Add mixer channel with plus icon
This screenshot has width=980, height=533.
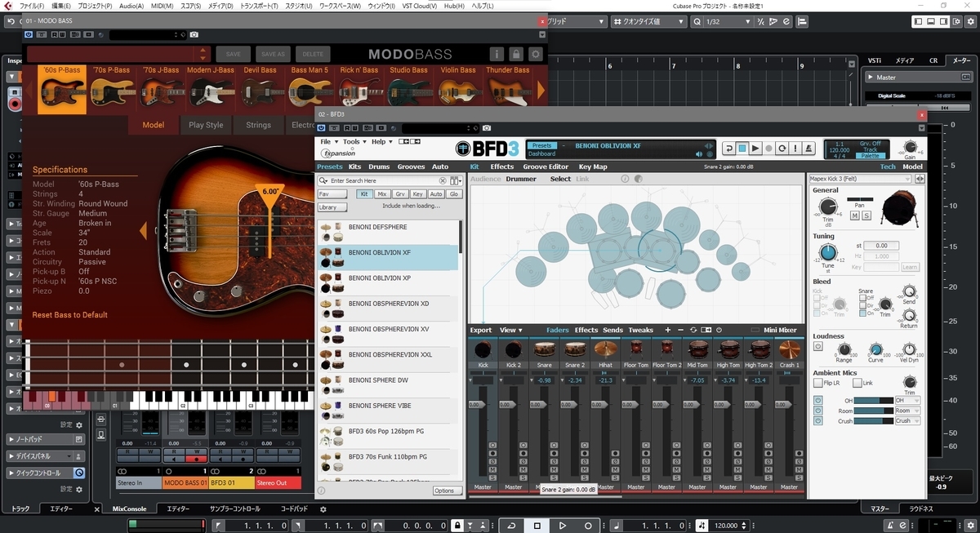point(667,331)
